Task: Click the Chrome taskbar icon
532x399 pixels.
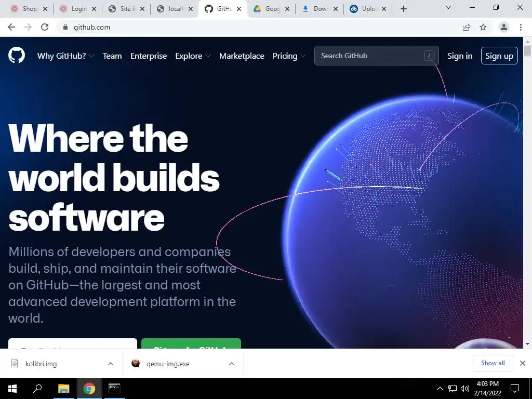Action: (89, 389)
